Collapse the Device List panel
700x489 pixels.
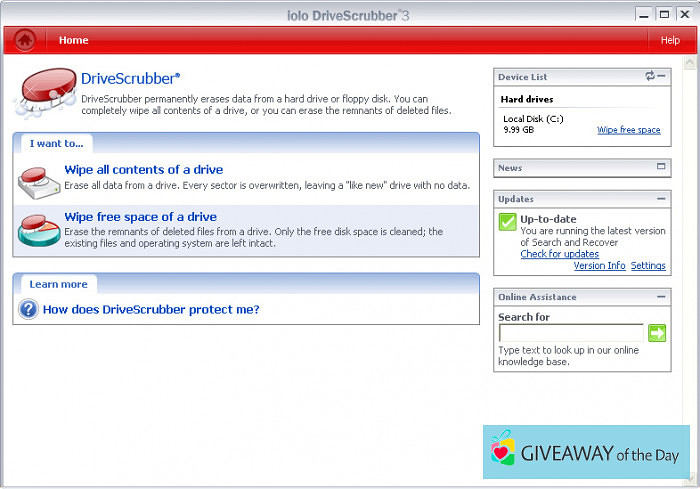click(662, 76)
